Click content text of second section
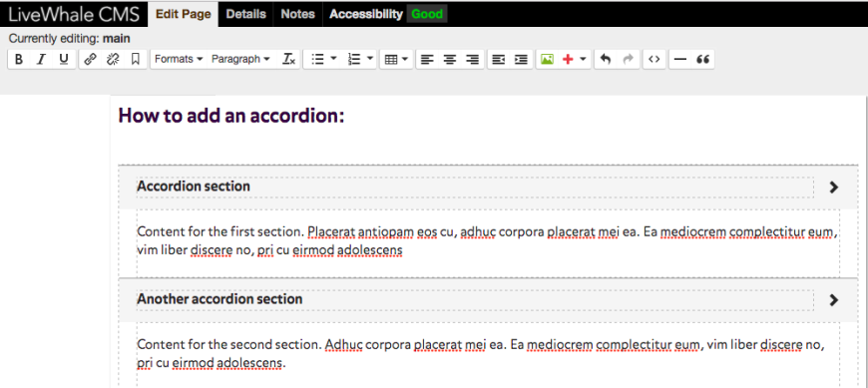This screenshot has height=388, width=868. 481,354
